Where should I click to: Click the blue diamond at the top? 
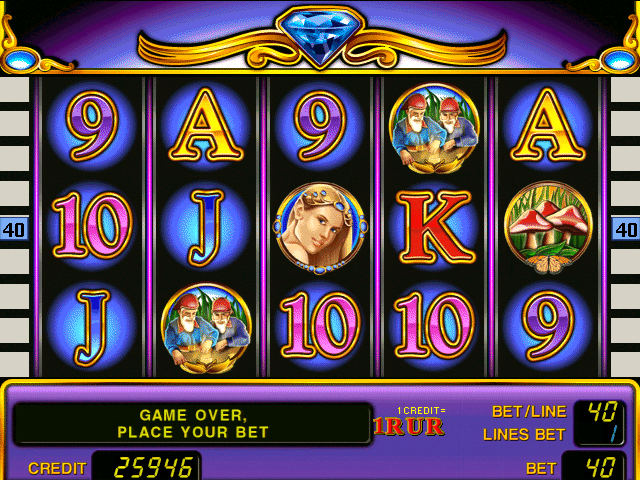point(320,35)
